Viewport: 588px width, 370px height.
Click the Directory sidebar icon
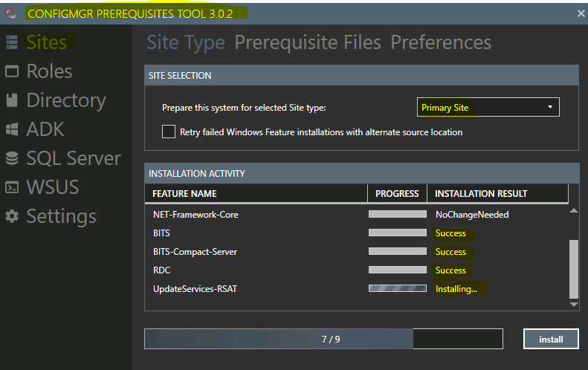[12, 100]
